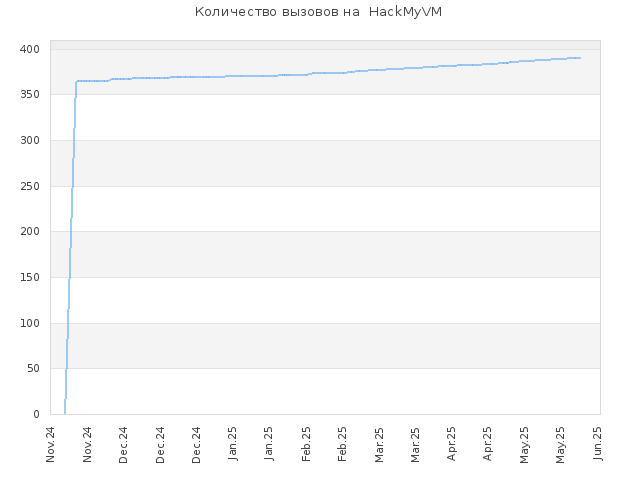Click the first Mar.25 x-axis label

[x=380, y=444]
